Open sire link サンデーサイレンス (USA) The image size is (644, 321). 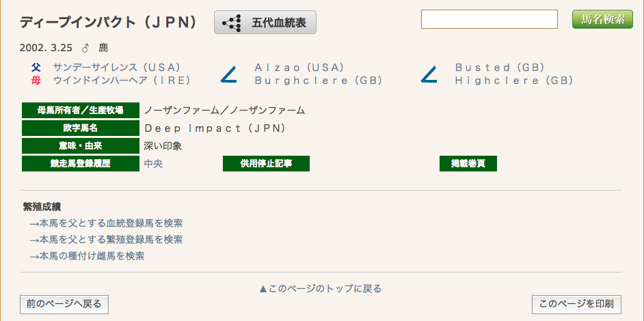pos(117,68)
